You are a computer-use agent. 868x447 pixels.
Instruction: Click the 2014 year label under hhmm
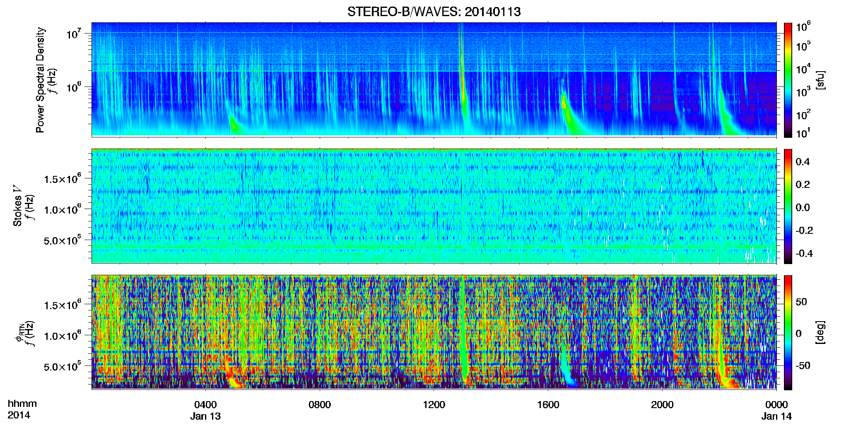(x=19, y=415)
